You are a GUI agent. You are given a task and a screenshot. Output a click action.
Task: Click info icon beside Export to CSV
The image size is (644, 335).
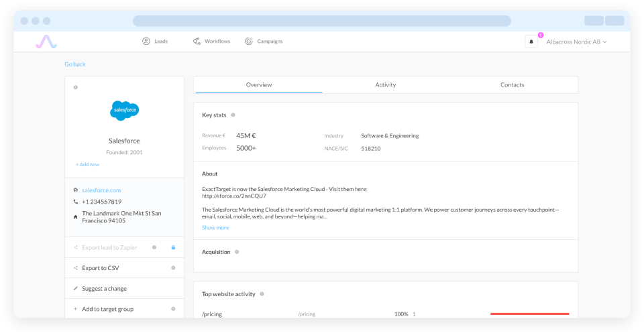tap(173, 268)
